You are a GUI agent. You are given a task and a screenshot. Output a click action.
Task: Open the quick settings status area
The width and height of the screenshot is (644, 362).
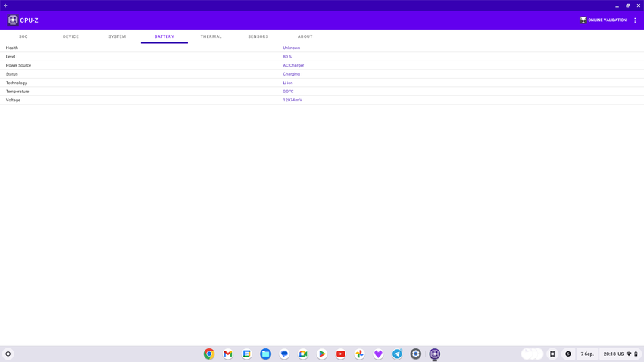pyautogui.click(x=621, y=354)
